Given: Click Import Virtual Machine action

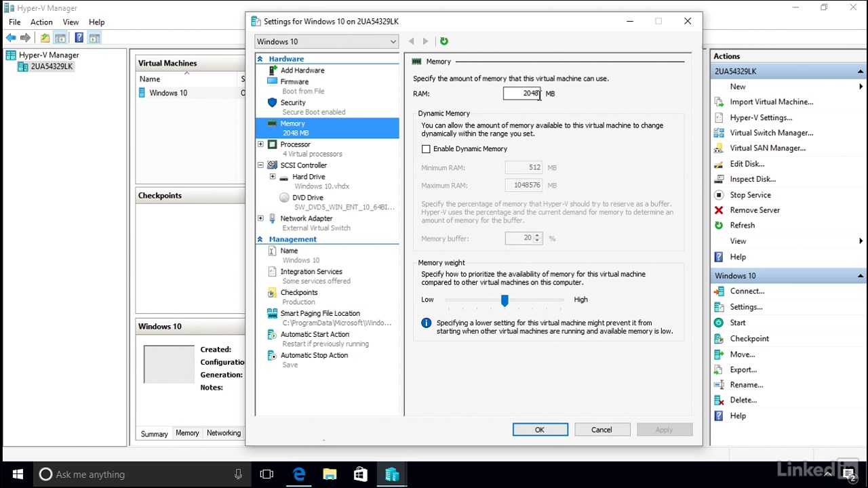Looking at the screenshot, I should 771,102.
